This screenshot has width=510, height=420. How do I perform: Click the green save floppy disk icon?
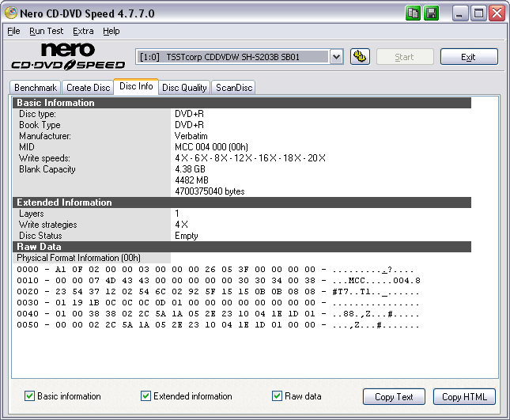(432, 13)
